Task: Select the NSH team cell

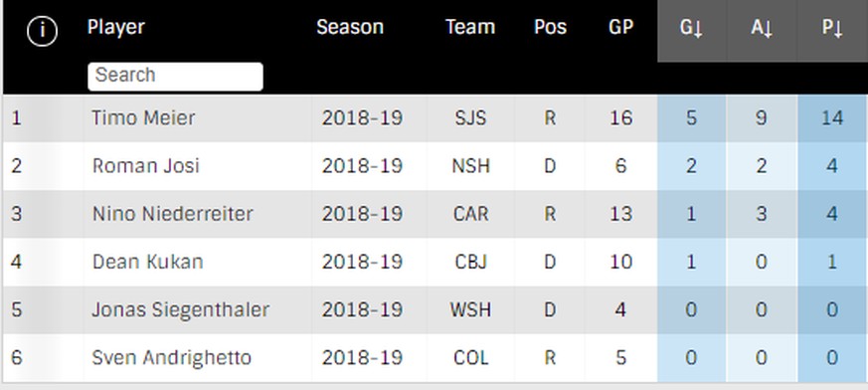Action: [x=470, y=165]
